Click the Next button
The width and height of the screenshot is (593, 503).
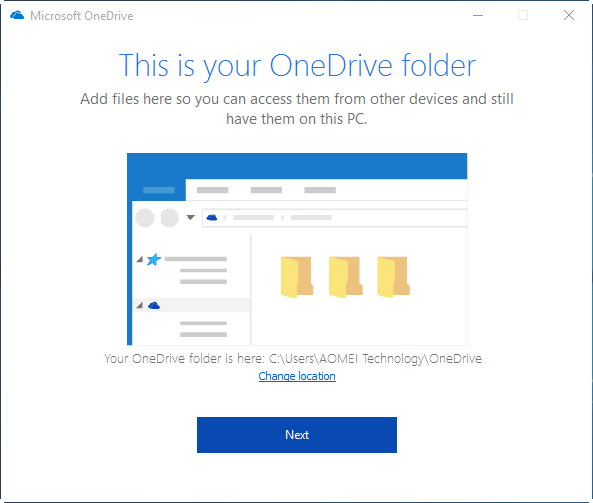coord(297,435)
